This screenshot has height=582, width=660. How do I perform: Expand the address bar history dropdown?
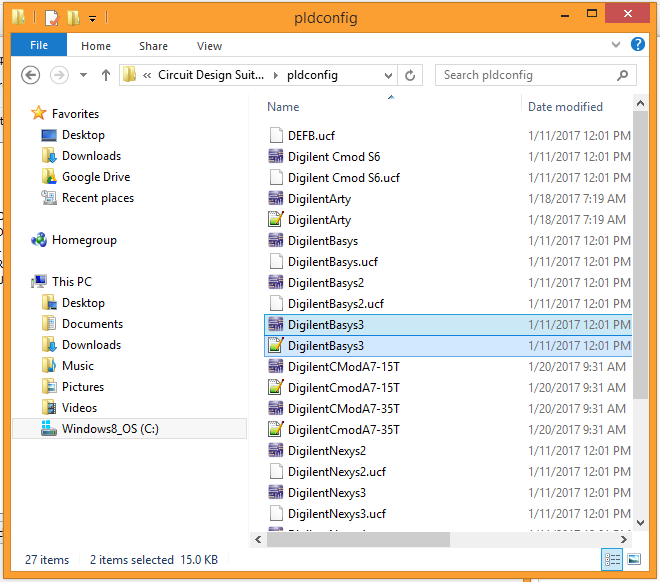point(388,75)
